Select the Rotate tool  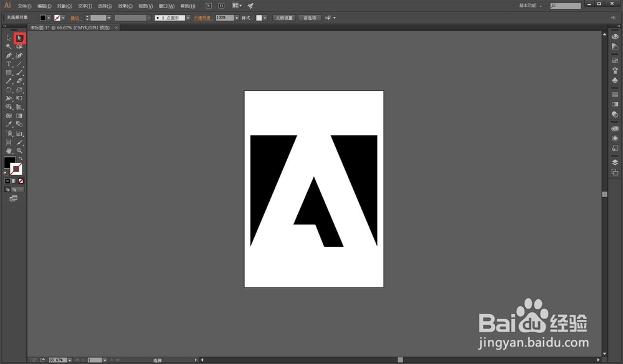click(x=8, y=90)
